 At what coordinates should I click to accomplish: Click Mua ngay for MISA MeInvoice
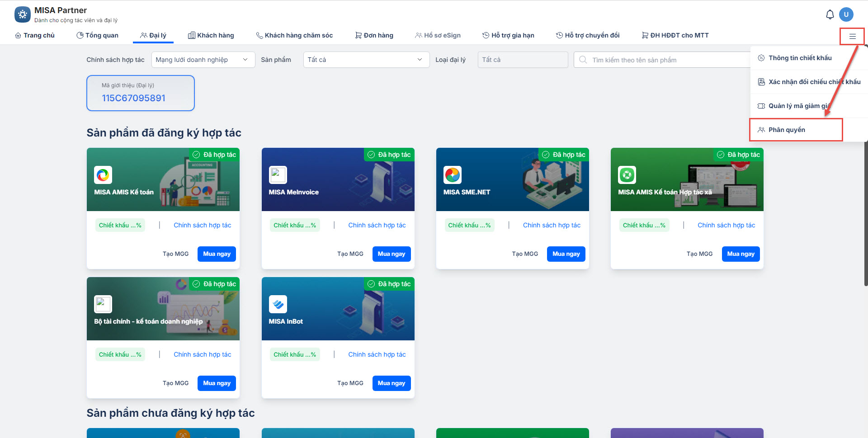coord(392,254)
